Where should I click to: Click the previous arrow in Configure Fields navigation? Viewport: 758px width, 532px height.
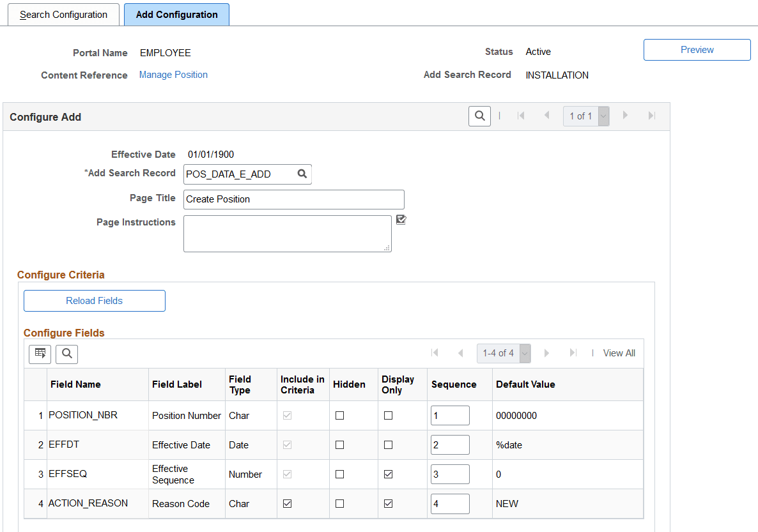tap(461, 353)
